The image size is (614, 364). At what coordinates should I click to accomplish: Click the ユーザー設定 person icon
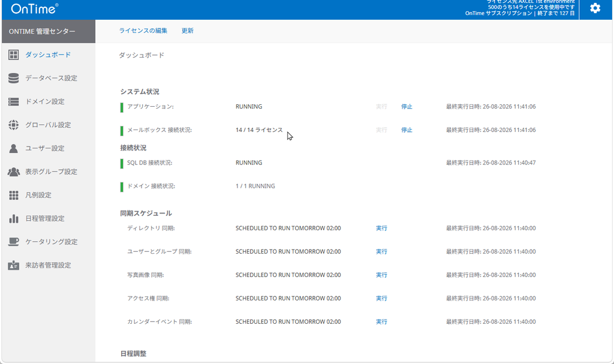coord(14,149)
